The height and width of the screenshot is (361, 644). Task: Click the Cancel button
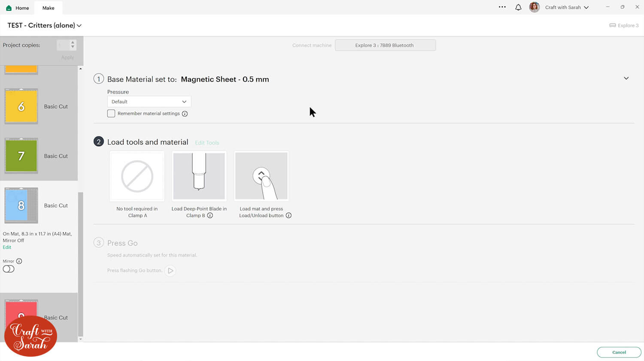(x=619, y=352)
